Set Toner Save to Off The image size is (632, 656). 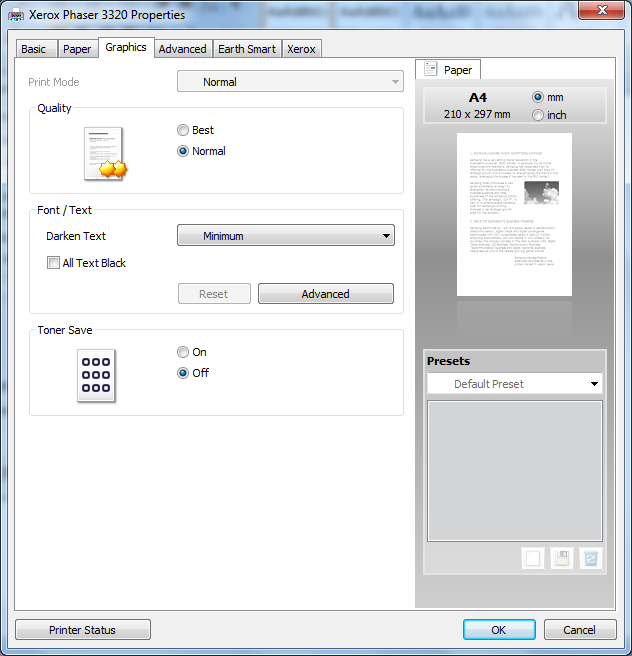click(x=183, y=373)
